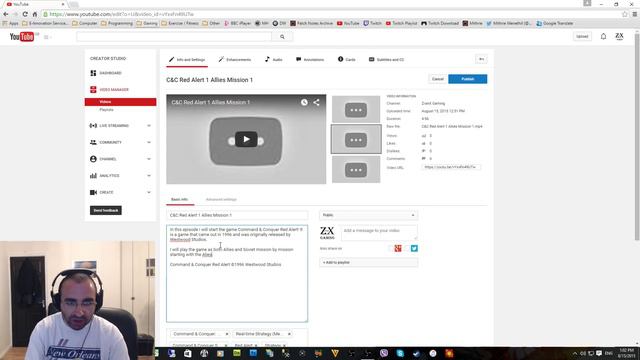Remove the Real-time Strategy tag
Screen dimensions: 640x360
click(x=289, y=334)
